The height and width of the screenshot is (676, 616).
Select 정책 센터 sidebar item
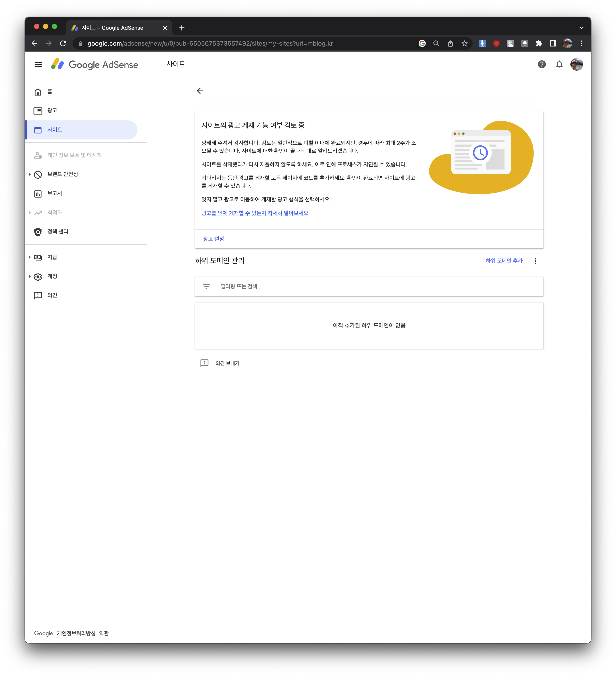(58, 232)
